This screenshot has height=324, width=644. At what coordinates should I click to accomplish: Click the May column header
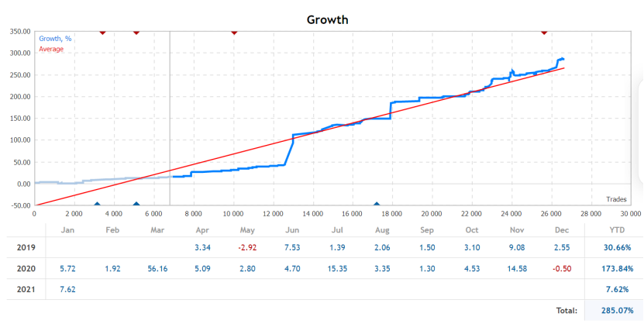[x=247, y=230]
